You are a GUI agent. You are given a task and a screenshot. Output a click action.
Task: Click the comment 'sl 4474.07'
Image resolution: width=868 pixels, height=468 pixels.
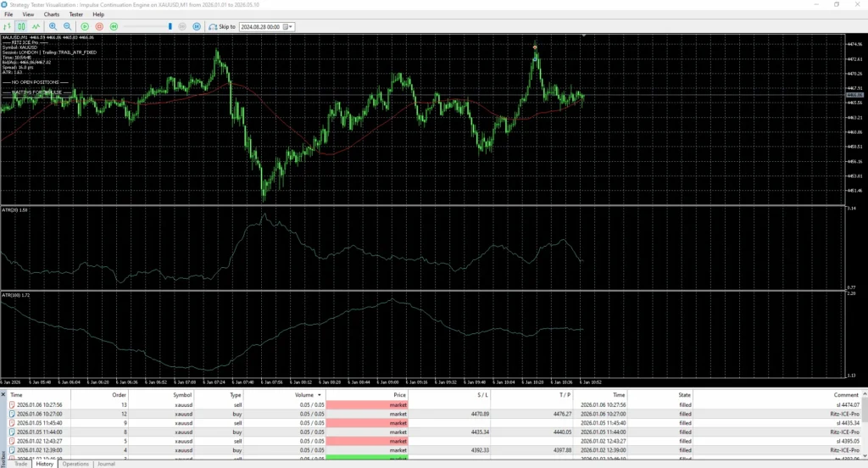point(848,405)
